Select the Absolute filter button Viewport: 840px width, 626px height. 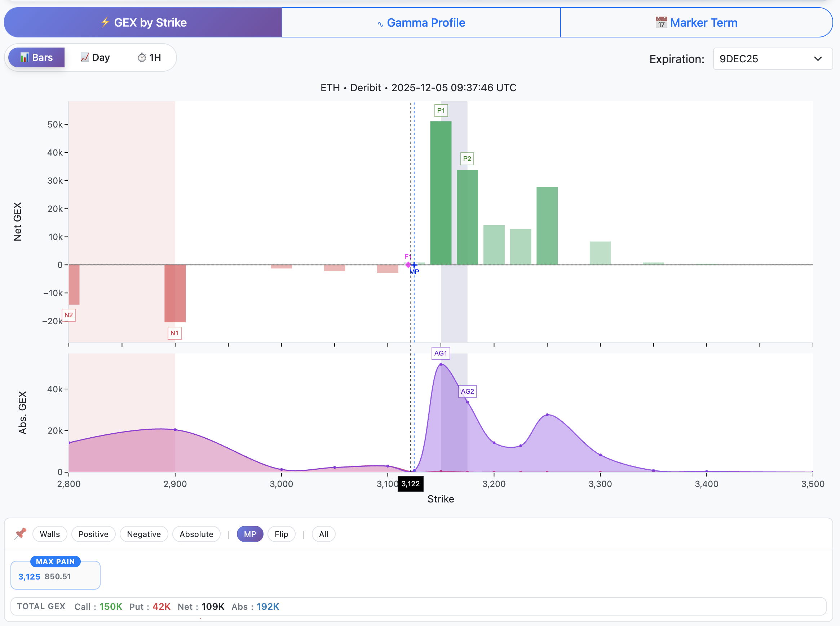click(196, 534)
